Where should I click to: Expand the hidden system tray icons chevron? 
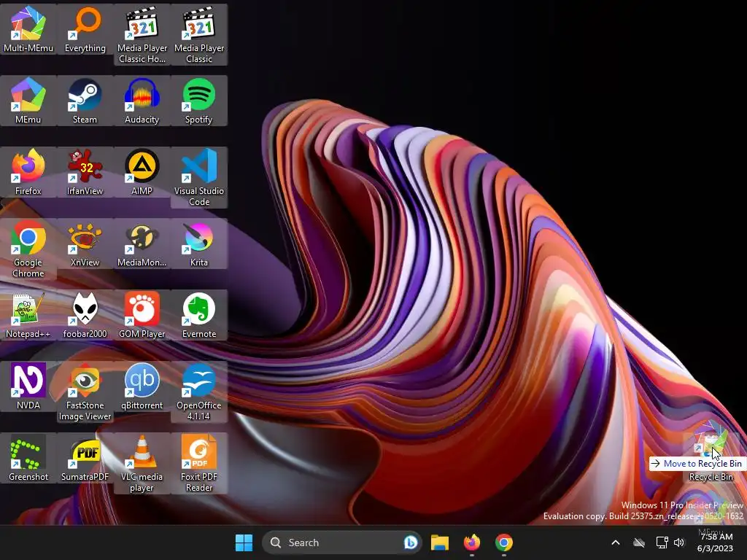click(616, 542)
